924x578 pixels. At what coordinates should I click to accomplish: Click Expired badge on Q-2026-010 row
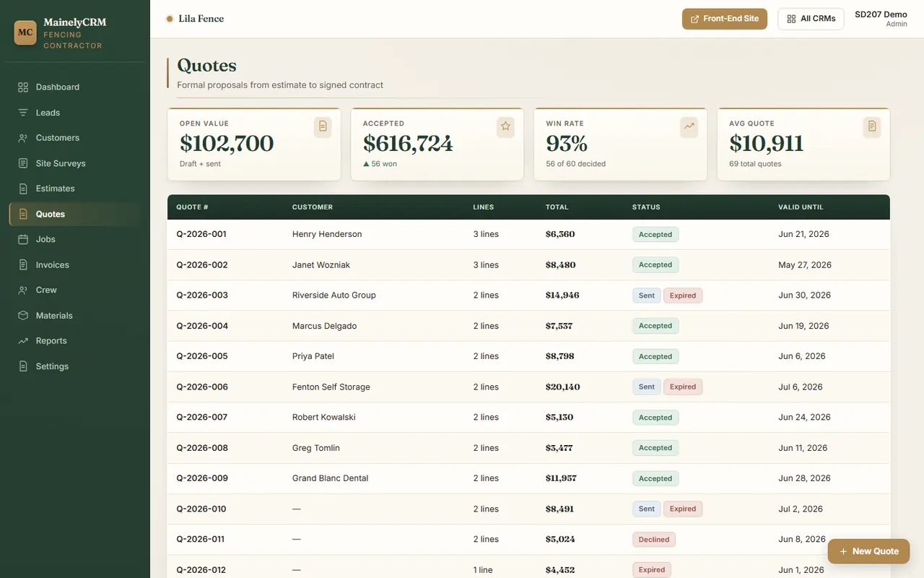(683, 509)
